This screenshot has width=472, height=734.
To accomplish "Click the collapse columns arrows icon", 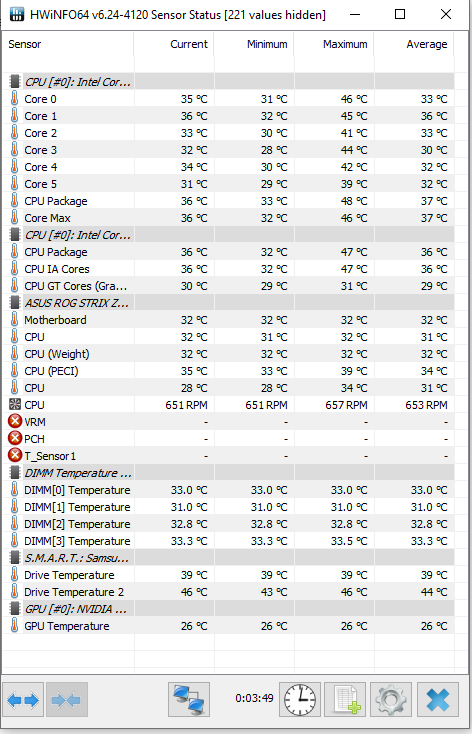I will click(66, 700).
